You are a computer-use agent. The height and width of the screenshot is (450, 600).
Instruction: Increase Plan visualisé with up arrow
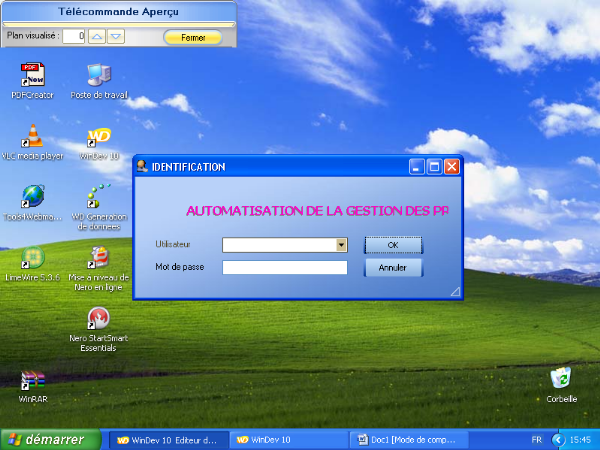[x=97, y=37]
